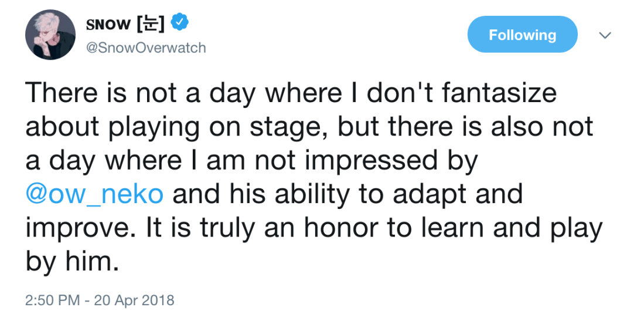Click the SNOW display name

click(108, 23)
